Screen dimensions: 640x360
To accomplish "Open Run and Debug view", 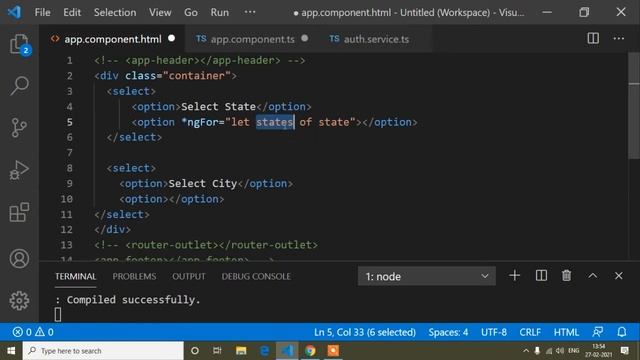I will tap(19, 170).
